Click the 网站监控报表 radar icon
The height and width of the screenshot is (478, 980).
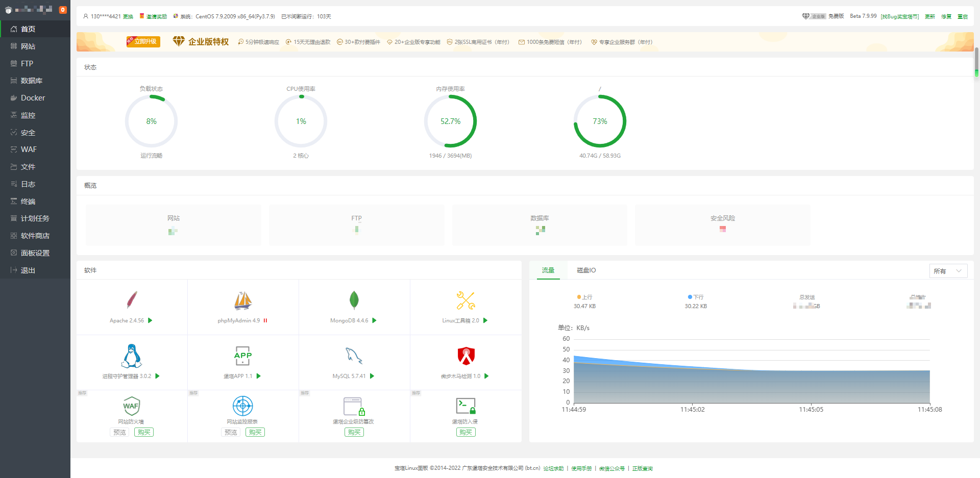point(243,406)
